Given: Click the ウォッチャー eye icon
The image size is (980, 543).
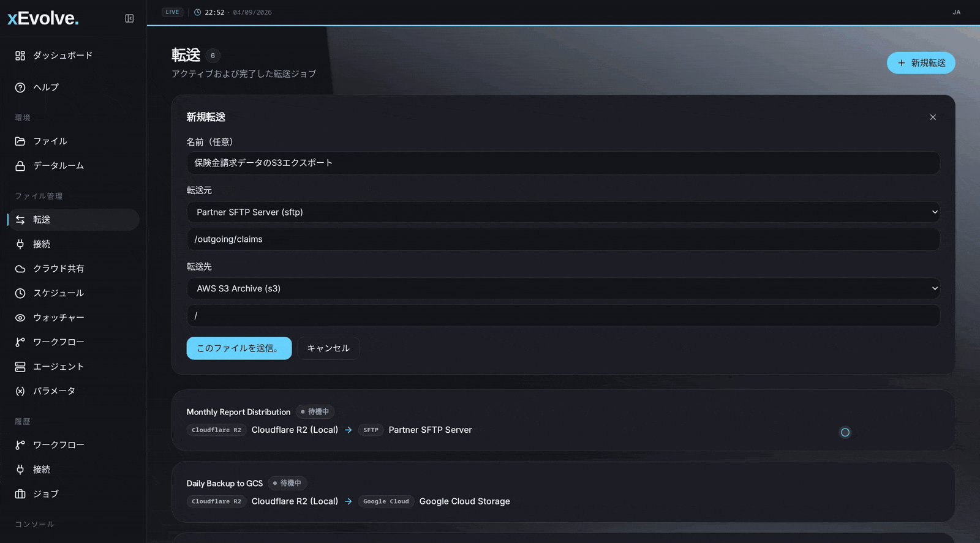Looking at the screenshot, I should (x=20, y=318).
